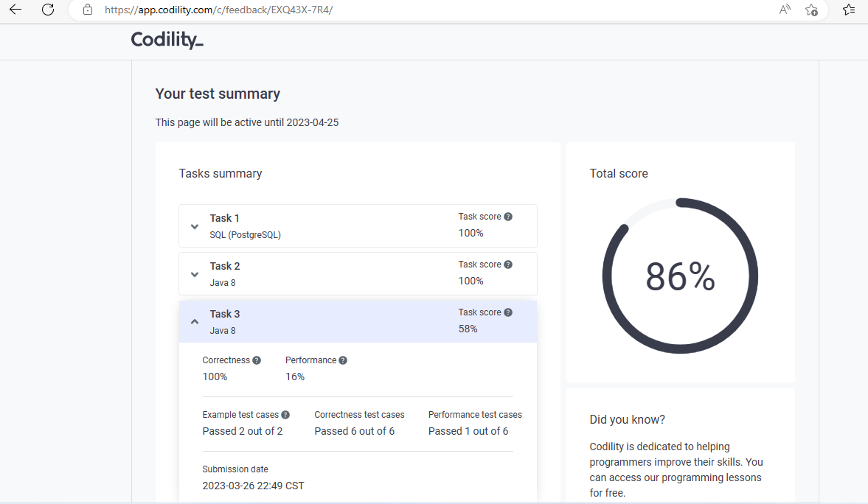This screenshot has height=504, width=868.
Task: Click the 86% total score progress ring
Action: click(680, 276)
